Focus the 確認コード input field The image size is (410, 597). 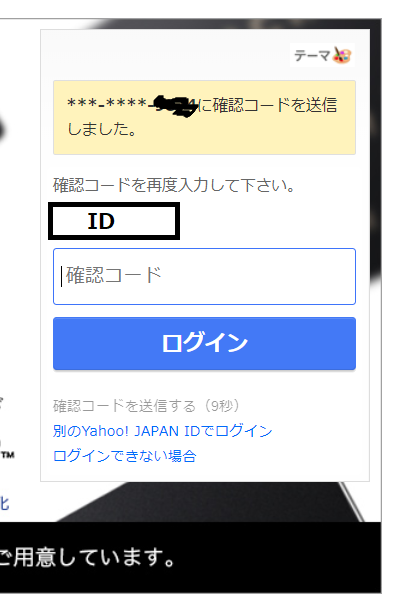tap(204, 276)
